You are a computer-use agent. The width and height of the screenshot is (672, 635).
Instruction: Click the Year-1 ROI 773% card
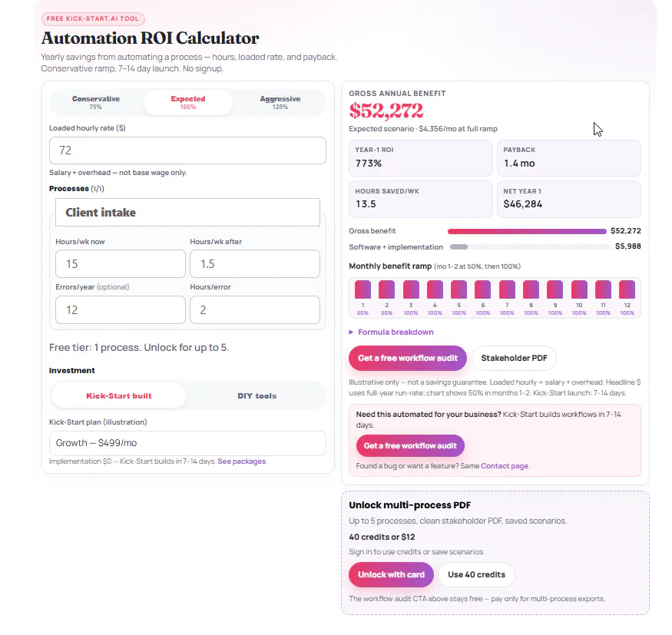pyautogui.click(x=420, y=158)
